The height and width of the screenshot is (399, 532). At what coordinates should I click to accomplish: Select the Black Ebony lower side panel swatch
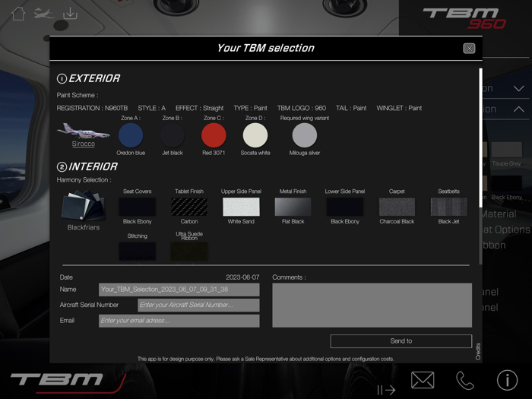(345, 207)
